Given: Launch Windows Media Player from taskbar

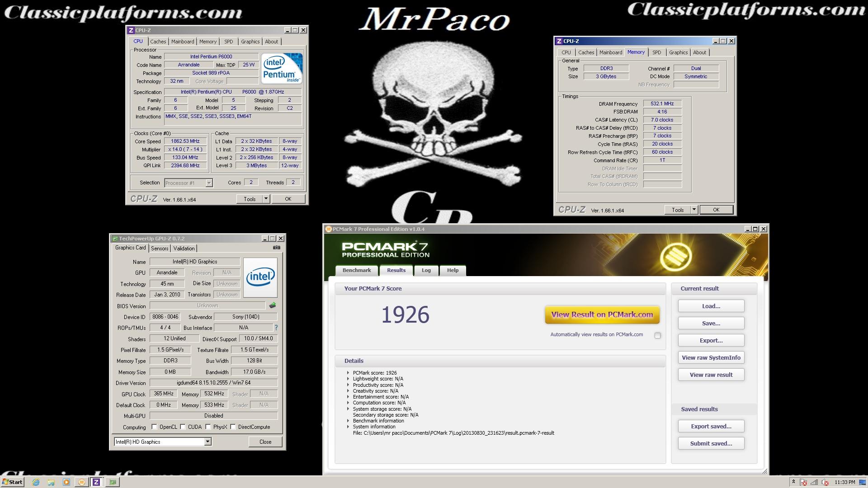Looking at the screenshot, I should [66, 482].
